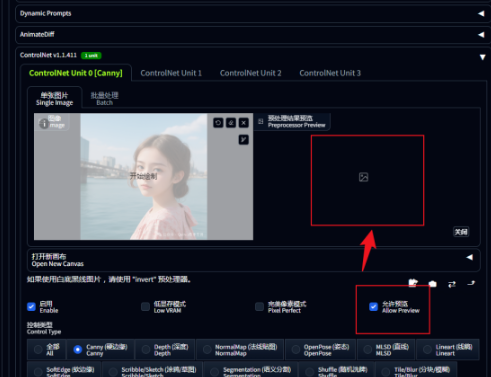
Task: Toggle the Allow Preview checkbox
Action: pos(373,307)
